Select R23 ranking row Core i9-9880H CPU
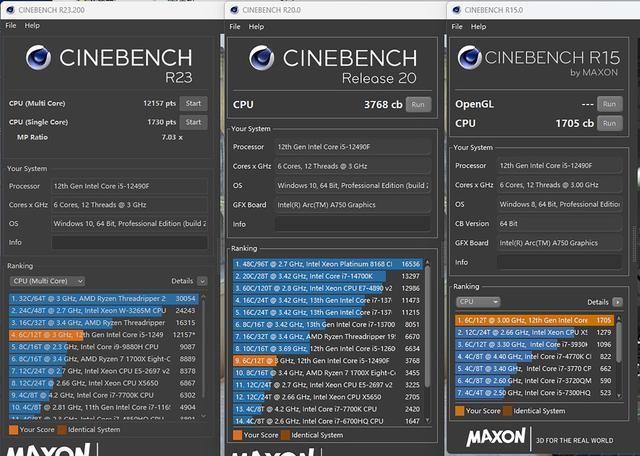640x456 pixels. (104, 347)
